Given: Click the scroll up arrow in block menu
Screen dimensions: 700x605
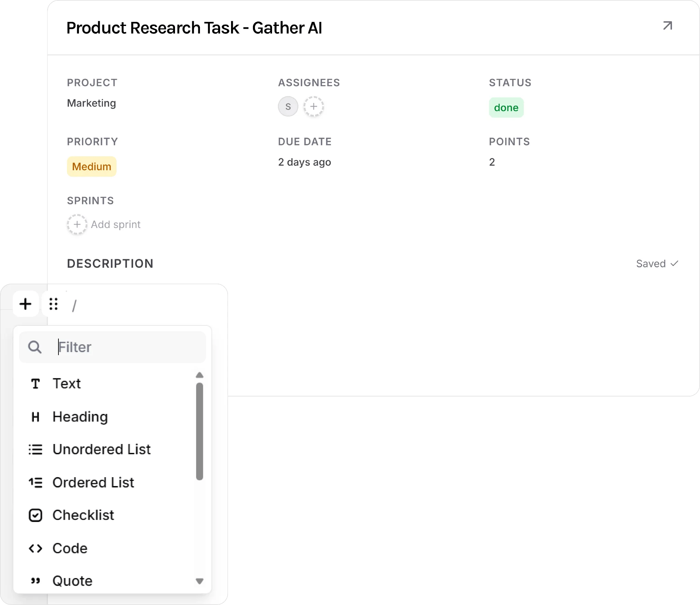Looking at the screenshot, I should pyautogui.click(x=200, y=375).
